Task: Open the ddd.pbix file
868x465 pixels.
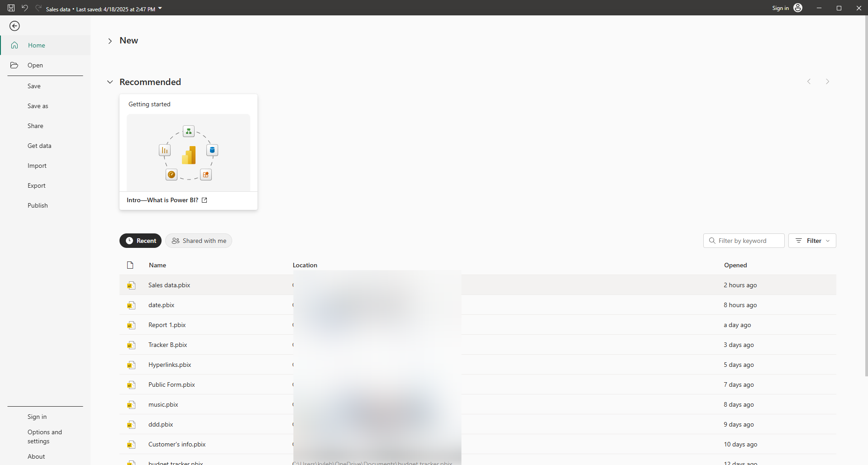Action: pos(161,424)
